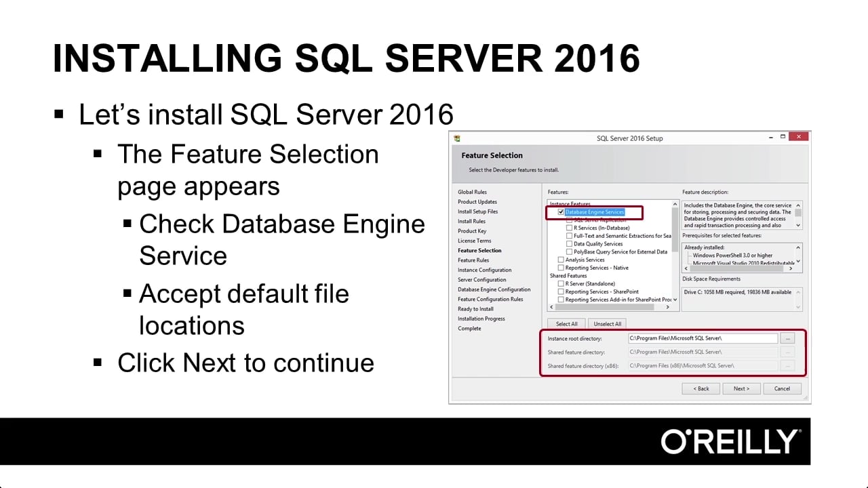The width and height of the screenshot is (868, 488).
Task: Click the Unselect All button
Action: (607, 324)
